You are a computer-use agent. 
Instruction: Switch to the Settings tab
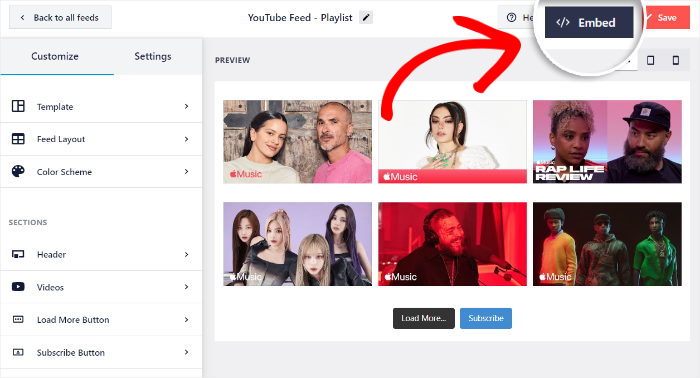(153, 56)
